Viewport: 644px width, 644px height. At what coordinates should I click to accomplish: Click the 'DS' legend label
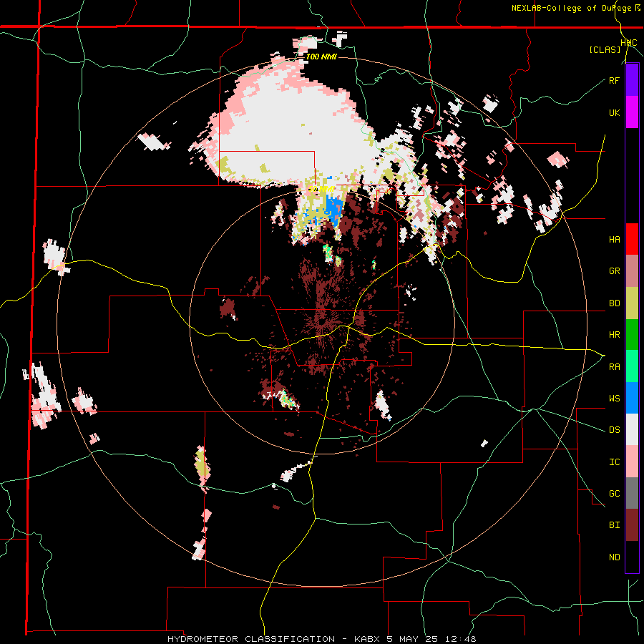tap(614, 430)
